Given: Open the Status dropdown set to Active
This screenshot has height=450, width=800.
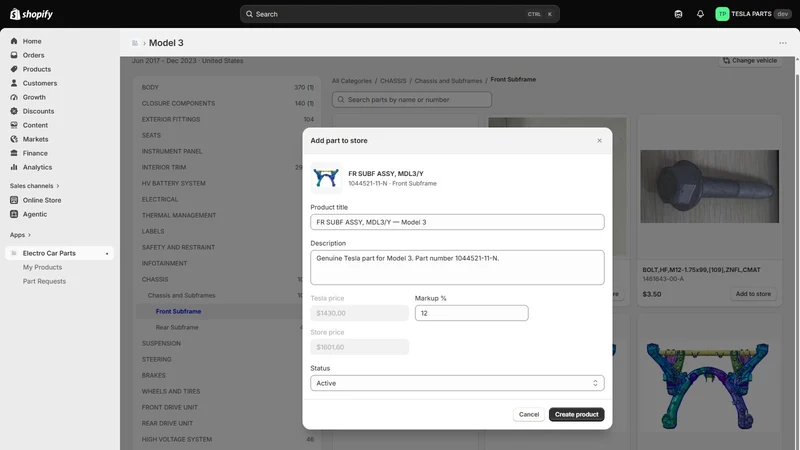Looking at the screenshot, I should [x=457, y=383].
